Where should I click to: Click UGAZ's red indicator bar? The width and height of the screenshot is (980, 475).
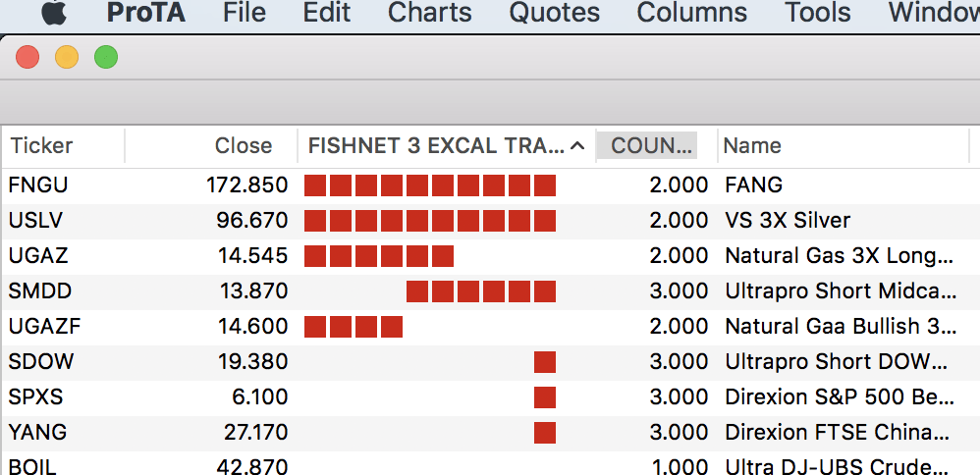[379, 256]
